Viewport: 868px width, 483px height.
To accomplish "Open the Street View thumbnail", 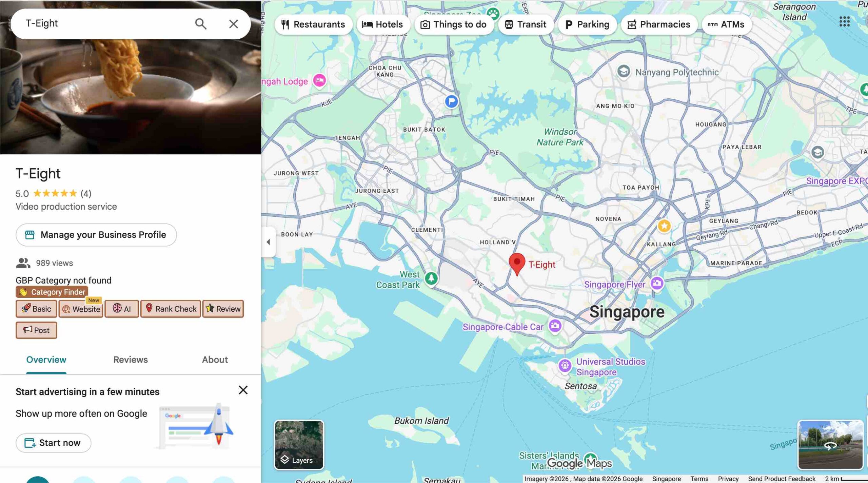I will point(830,445).
